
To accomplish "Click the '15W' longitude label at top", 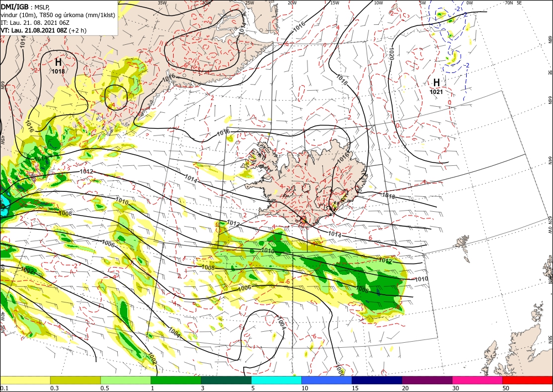I will (x=335, y=3).
